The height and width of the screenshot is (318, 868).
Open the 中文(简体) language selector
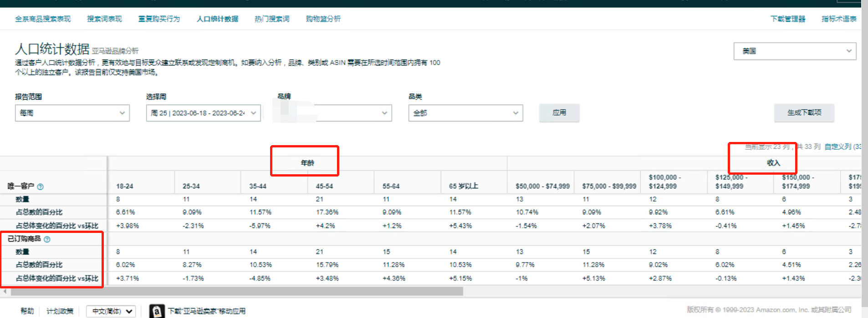pyautogui.click(x=111, y=311)
